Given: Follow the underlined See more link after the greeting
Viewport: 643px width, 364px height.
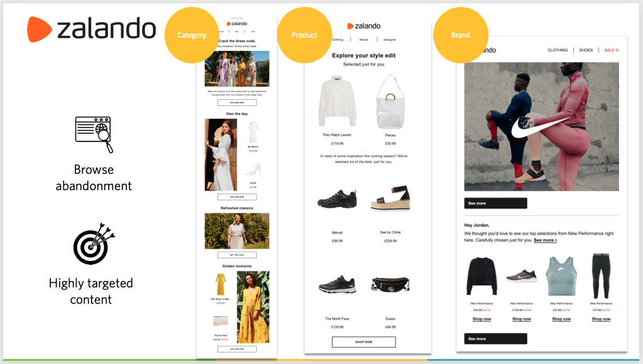Looking at the screenshot, I should pyautogui.click(x=545, y=240).
